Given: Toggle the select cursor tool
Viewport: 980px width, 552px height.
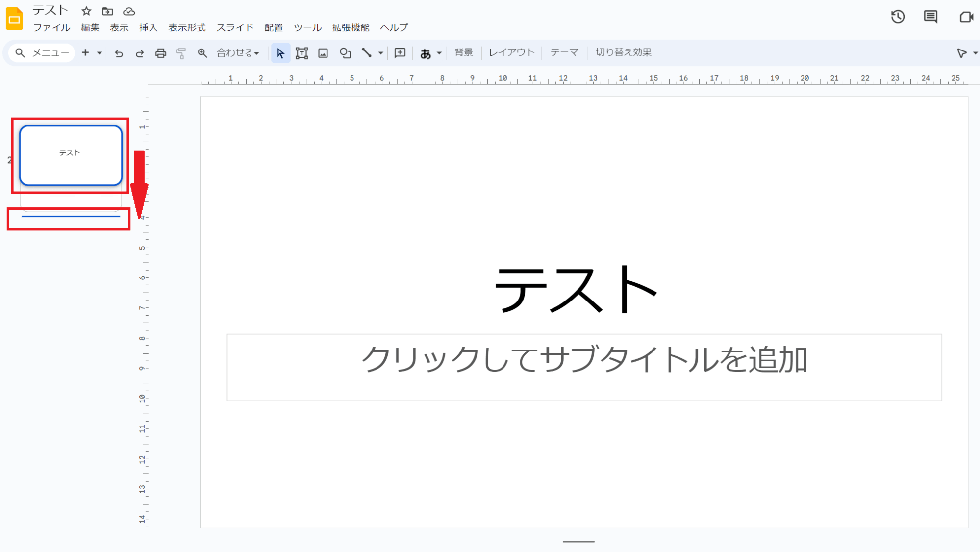Looking at the screenshot, I should (x=280, y=53).
